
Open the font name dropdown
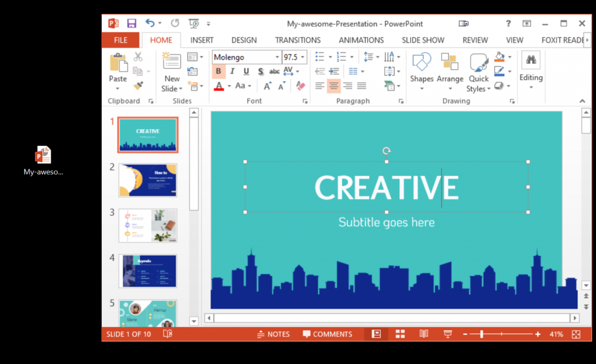(276, 57)
